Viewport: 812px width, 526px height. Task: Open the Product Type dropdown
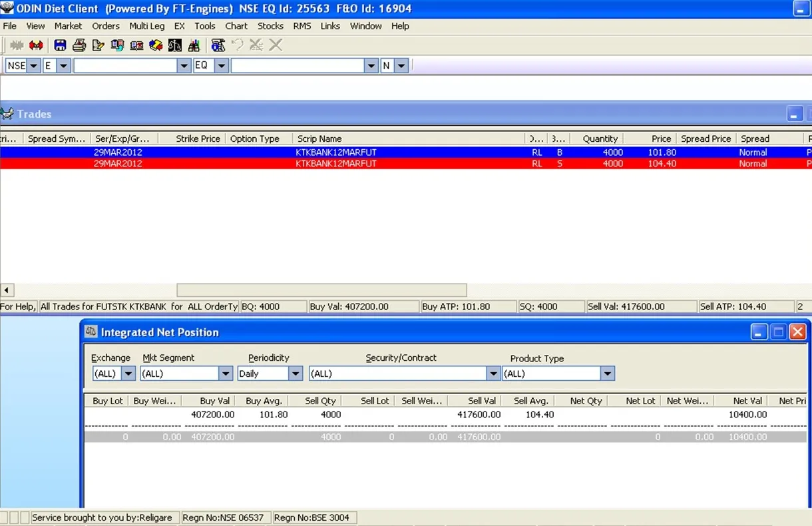coord(607,374)
